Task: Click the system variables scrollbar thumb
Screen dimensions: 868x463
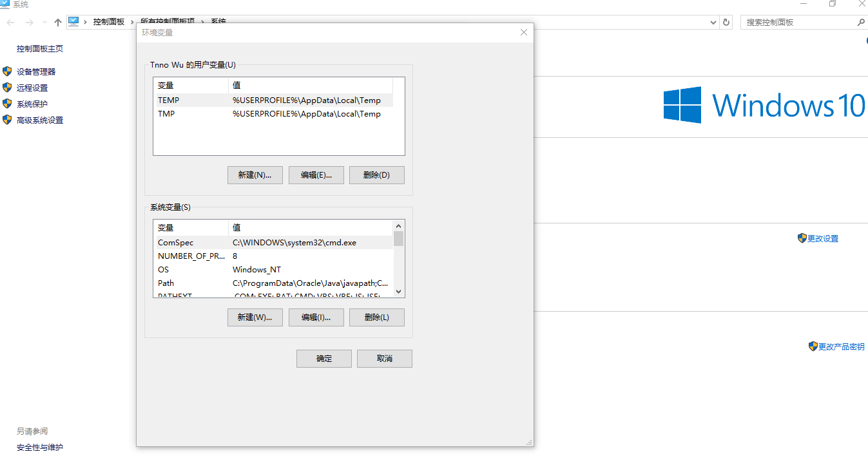Action: coord(398,239)
